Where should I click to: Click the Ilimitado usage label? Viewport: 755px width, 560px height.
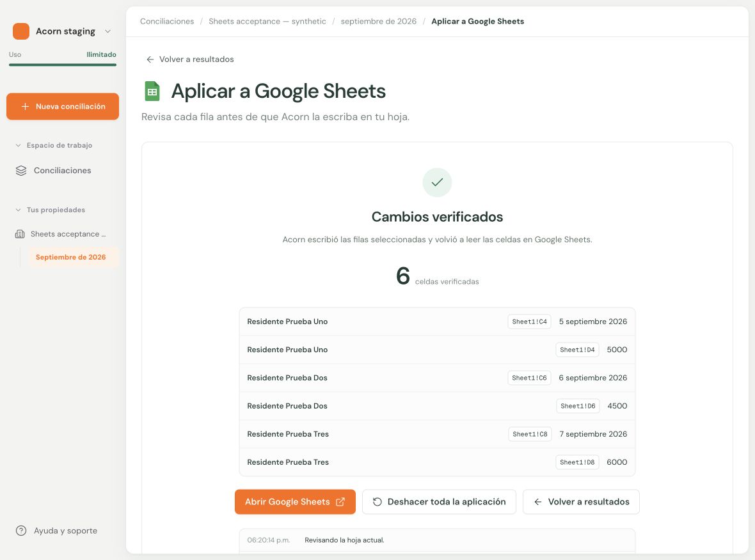click(x=101, y=54)
